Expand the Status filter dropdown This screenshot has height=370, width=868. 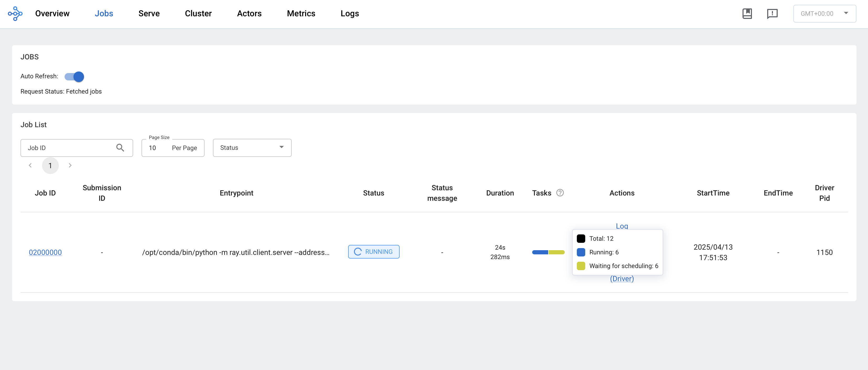pos(252,148)
